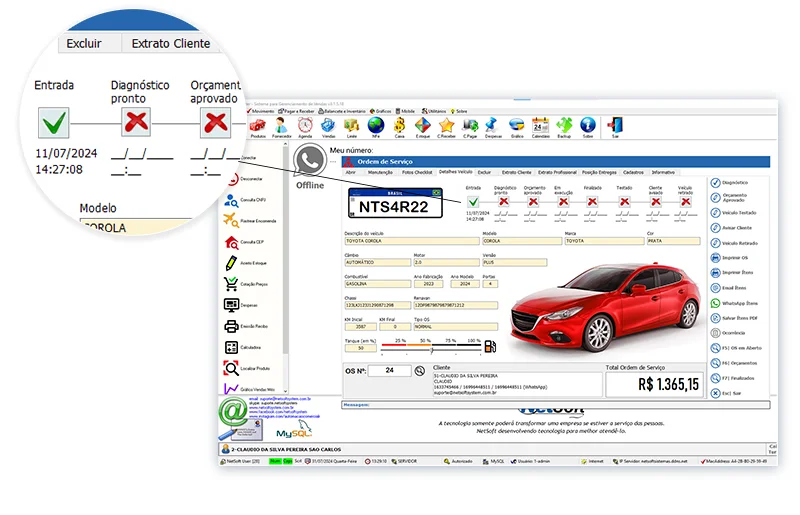Open the Pagar e Receber menu
The width and height of the screenshot is (800, 515).
296,111
